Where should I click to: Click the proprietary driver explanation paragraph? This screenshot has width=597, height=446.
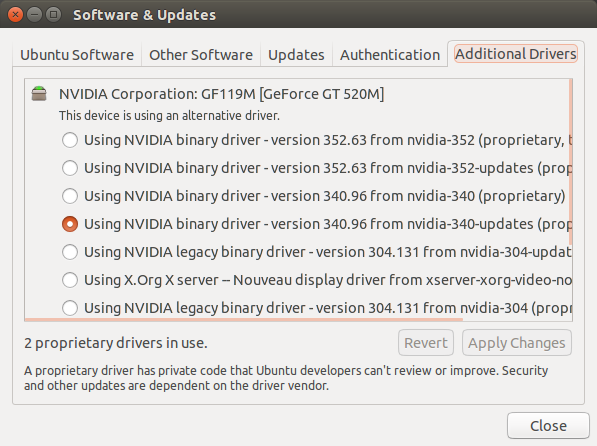click(286, 378)
